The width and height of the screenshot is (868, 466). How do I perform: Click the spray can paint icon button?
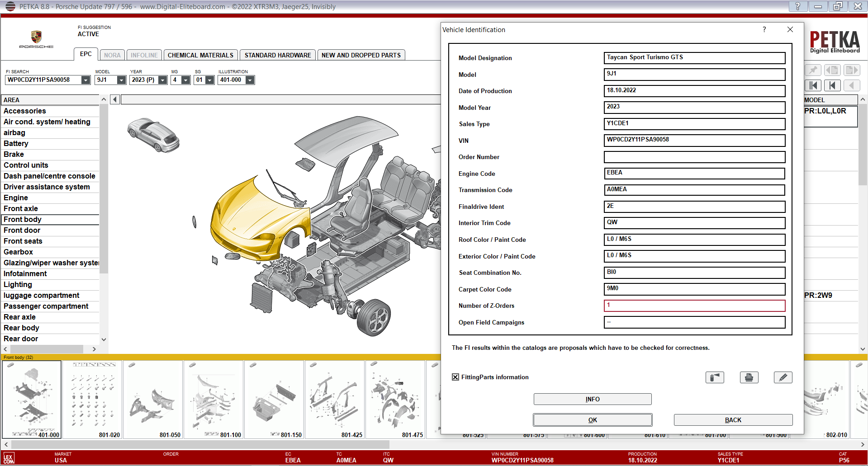[715, 377]
